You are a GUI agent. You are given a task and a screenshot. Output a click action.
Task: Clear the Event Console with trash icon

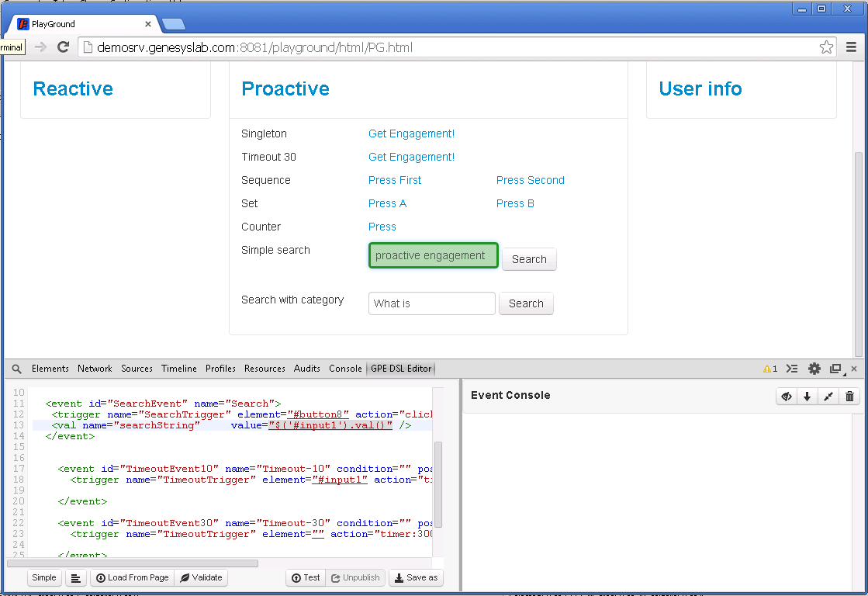pyautogui.click(x=849, y=396)
